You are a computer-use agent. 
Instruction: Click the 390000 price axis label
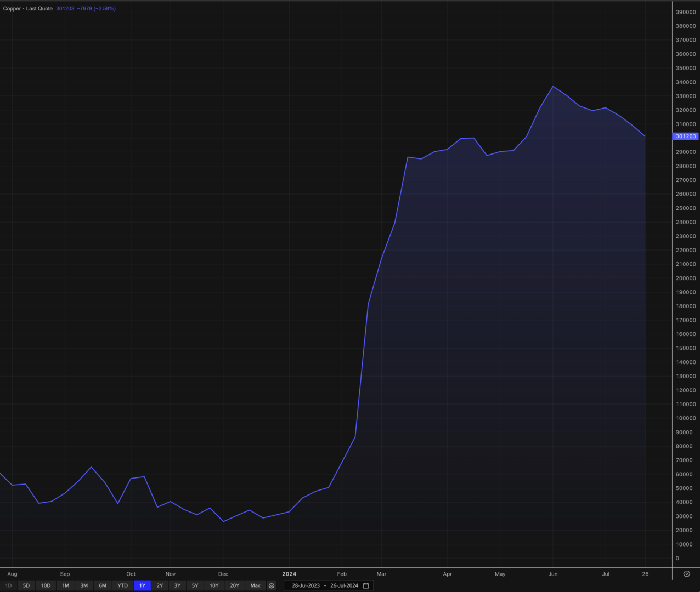click(686, 12)
